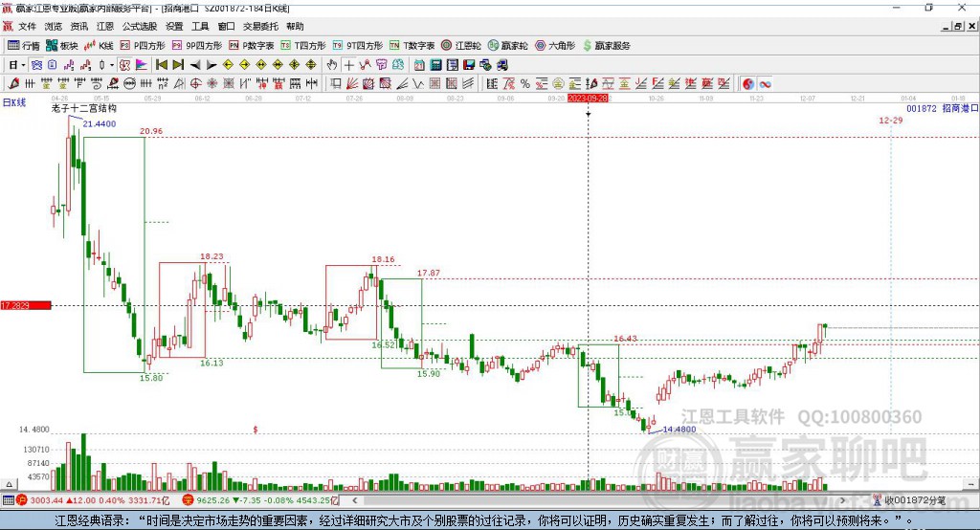
Task: Click the truck icon in toolbar
Action: [501, 65]
